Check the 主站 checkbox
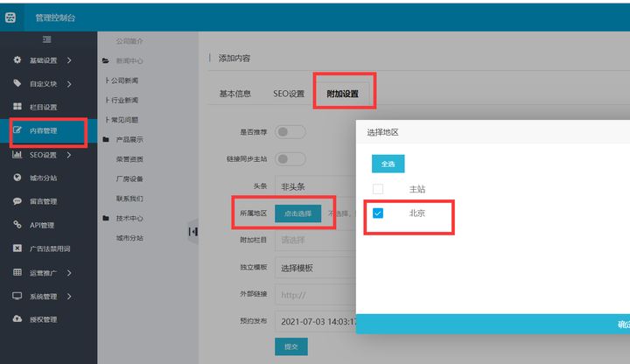The height and width of the screenshot is (364, 630). [x=378, y=189]
